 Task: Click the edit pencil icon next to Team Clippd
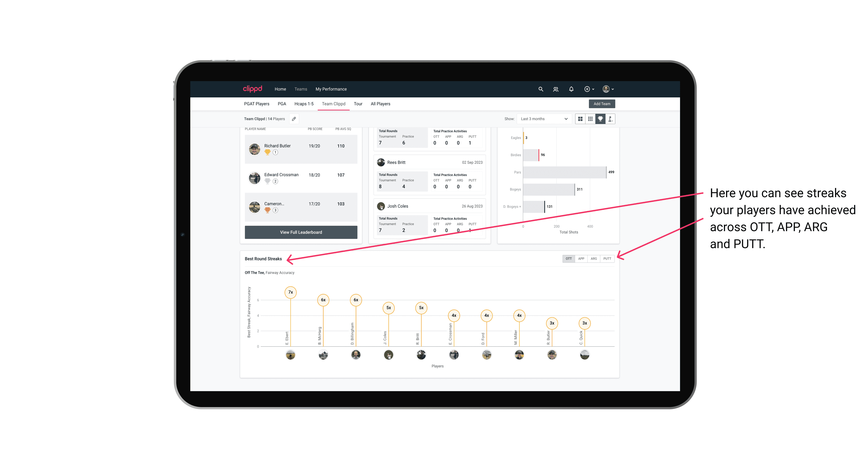click(x=293, y=119)
